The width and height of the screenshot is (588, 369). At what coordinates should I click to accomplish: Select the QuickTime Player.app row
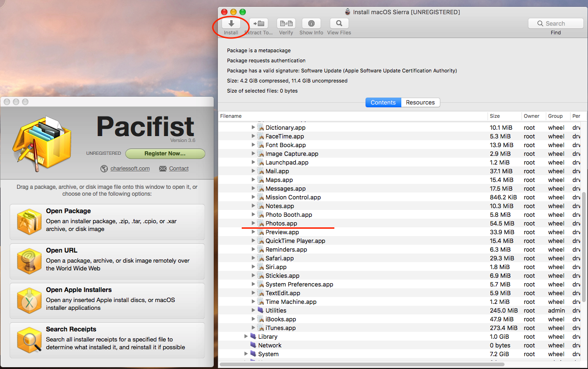pos(400,241)
